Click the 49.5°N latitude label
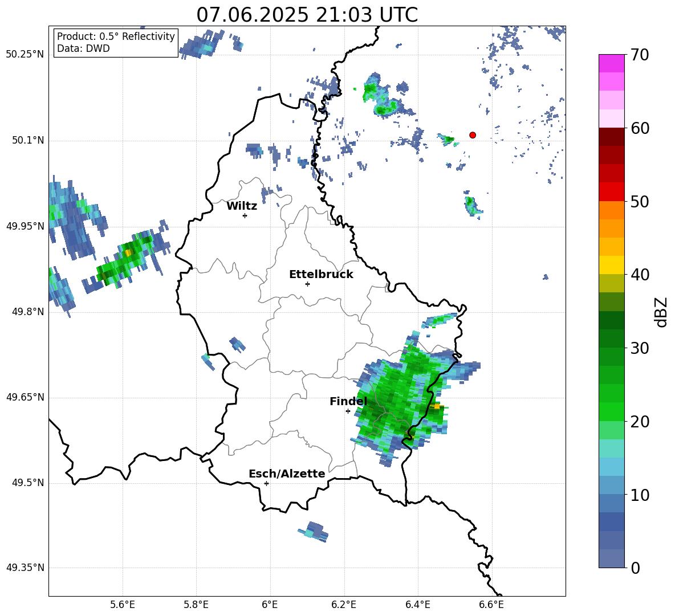675x616 pixels. (28, 483)
